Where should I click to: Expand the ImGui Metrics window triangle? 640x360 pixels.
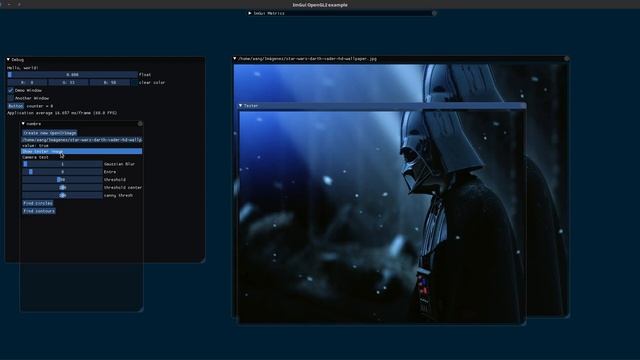tap(250, 13)
